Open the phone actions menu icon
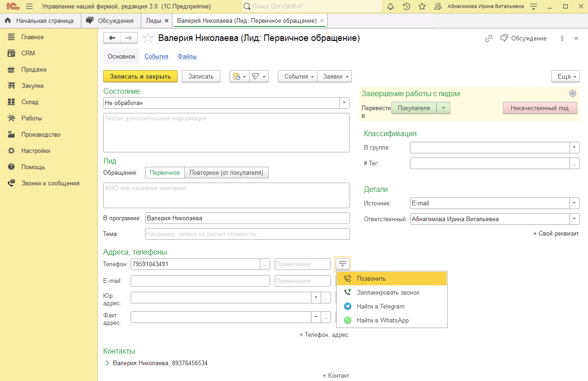The width and height of the screenshot is (588, 381). pyautogui.click(x=343, y=264)
